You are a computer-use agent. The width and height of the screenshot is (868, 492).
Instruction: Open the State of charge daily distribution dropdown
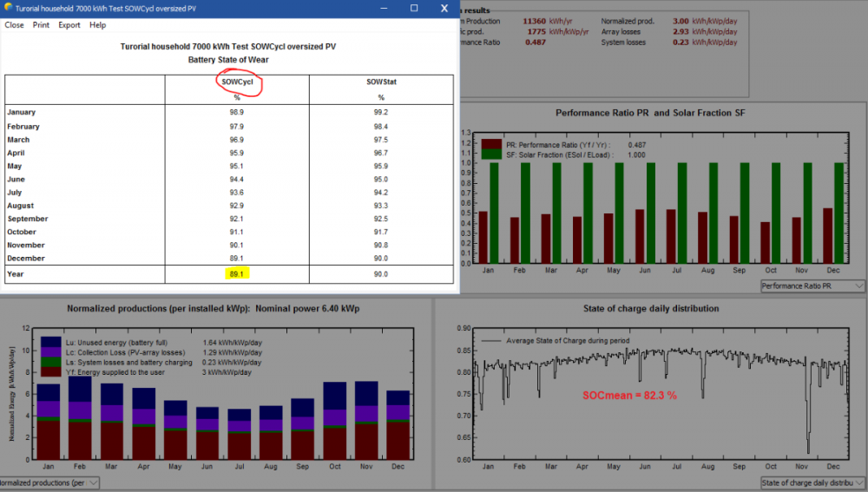[x=812, y=482]
